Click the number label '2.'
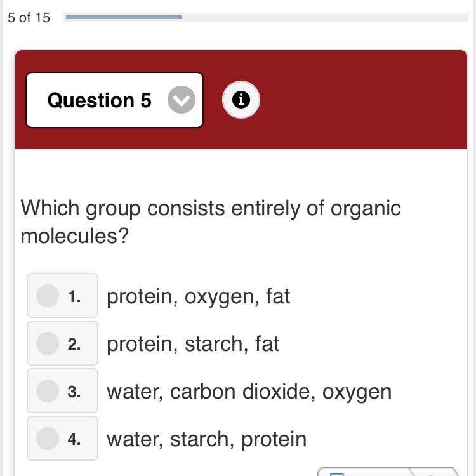Viewport: 476px width, 476px height. pyautogui.click(x=75, y=344)
